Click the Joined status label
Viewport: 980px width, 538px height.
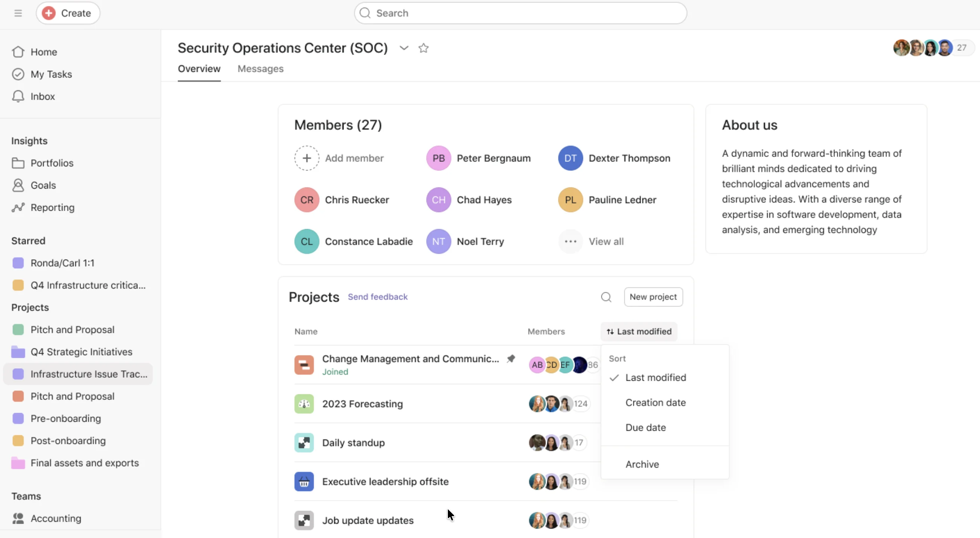coord(335,372)
